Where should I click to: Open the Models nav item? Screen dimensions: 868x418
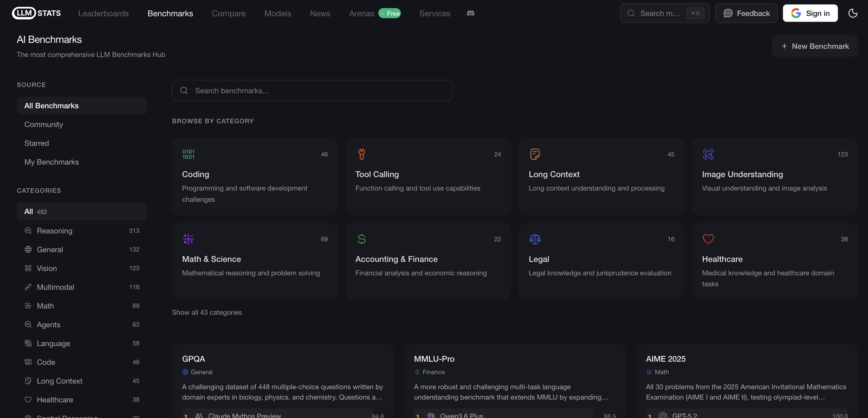(278, 13)
